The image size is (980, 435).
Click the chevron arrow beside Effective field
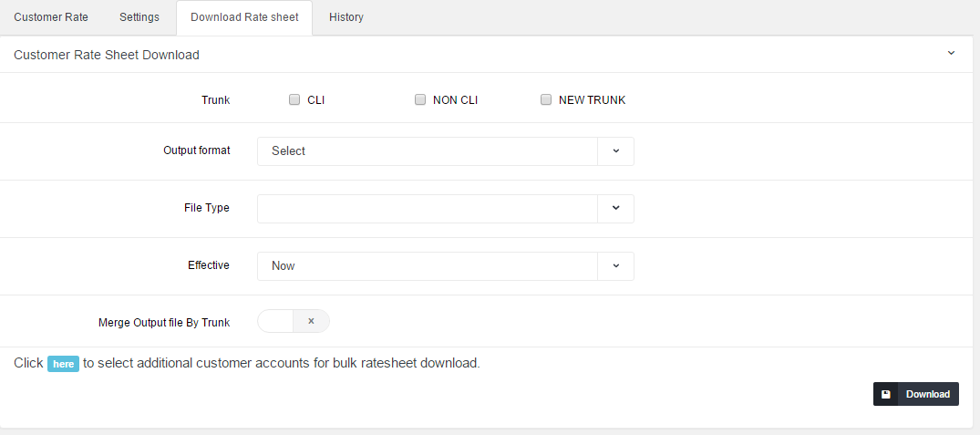pos(615,266)
